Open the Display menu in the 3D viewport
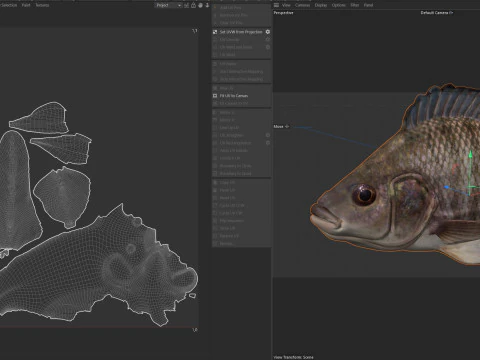 point(321,5)
